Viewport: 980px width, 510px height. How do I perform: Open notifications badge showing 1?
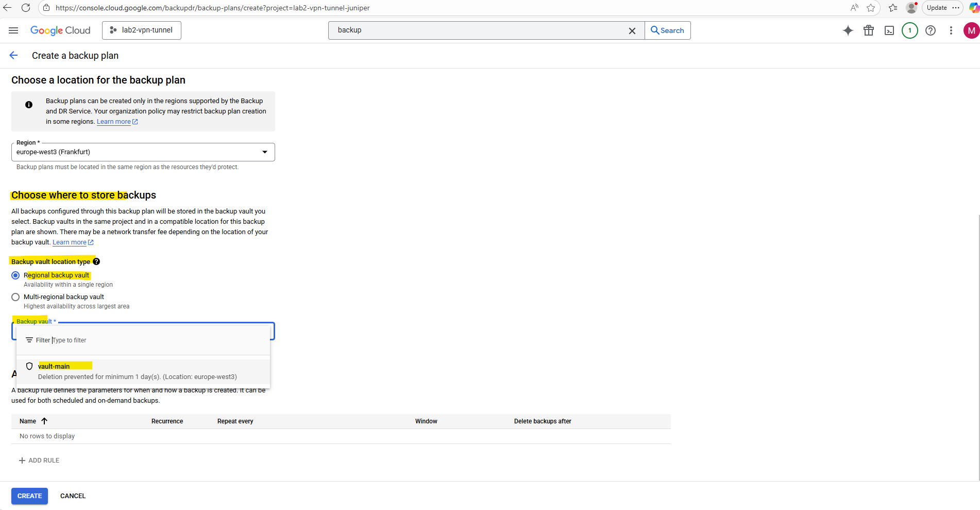point(910,30)
